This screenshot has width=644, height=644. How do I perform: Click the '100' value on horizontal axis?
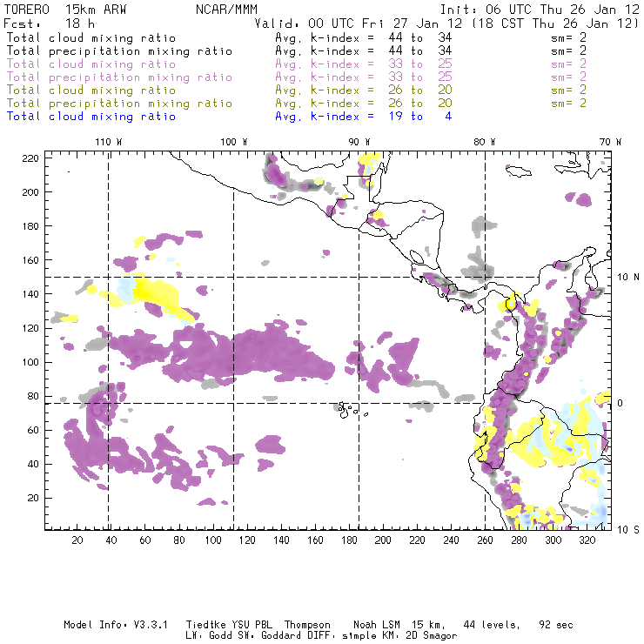pyautogui.click(x=213, y=540)
